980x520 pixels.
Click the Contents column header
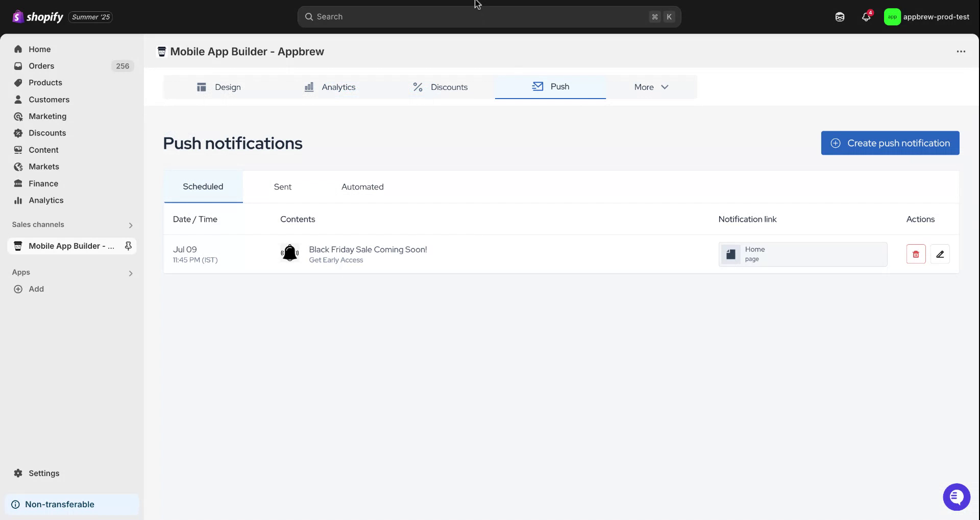pos(298,219)
